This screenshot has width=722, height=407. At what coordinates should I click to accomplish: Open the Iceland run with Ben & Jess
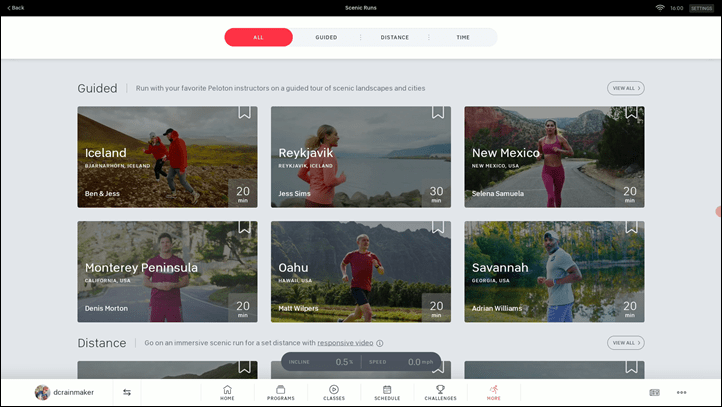pyautogui.click(x=167, y=157)
